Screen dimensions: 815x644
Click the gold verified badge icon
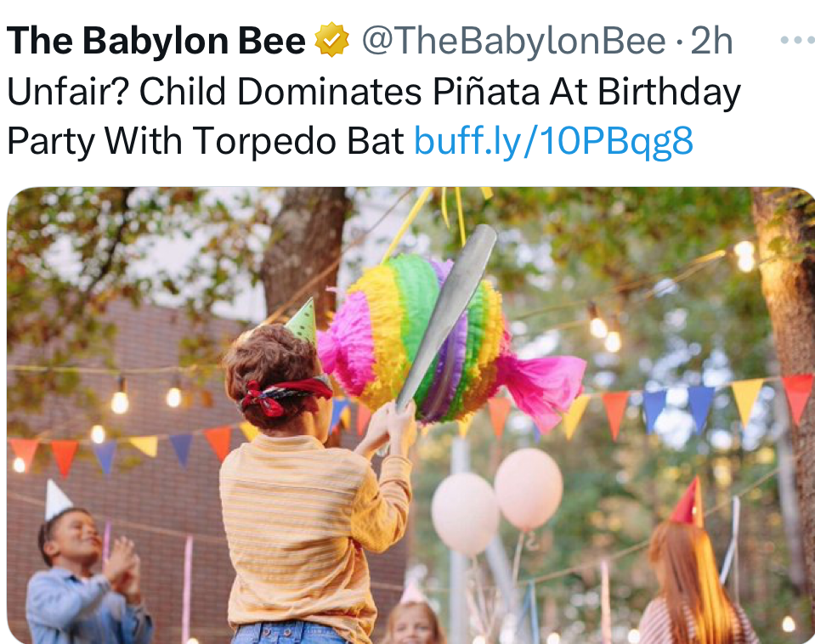(x=331, y=39)
